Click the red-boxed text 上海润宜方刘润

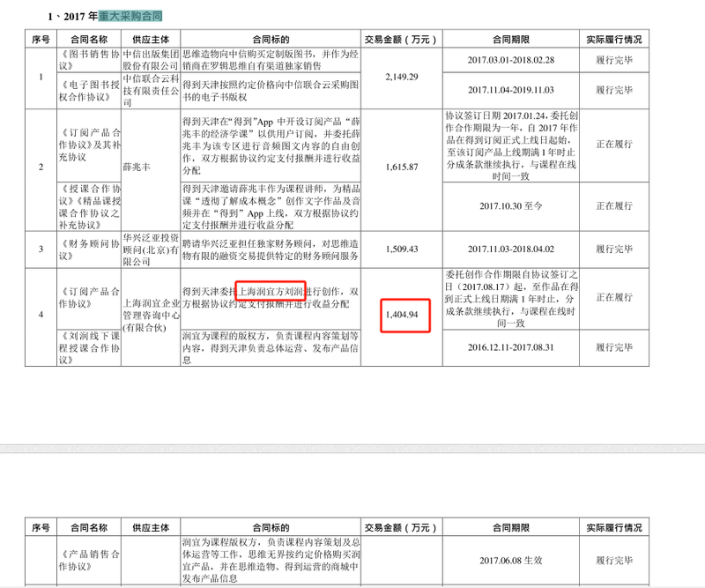coord(271,292)
